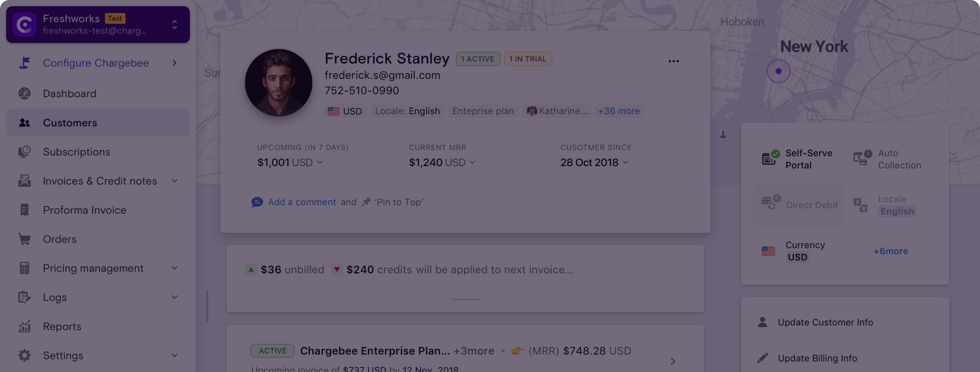Open the Freshworks site switcher

click(175, 25)
